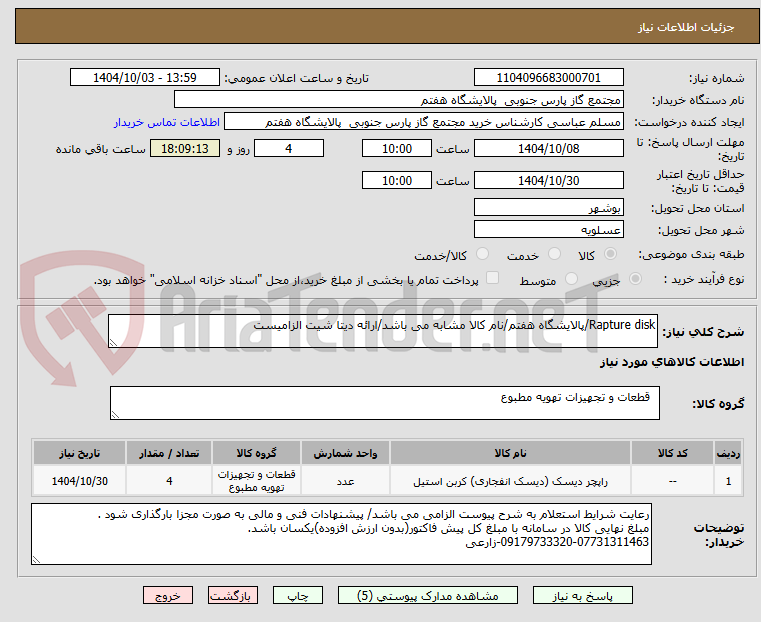Open اطلاعات تماس خریدار link

(x=167, y=122)
